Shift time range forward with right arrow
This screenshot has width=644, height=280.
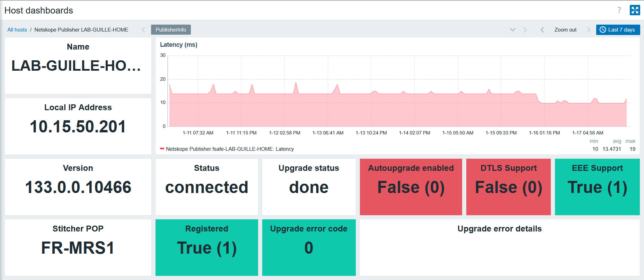point(589,30)
